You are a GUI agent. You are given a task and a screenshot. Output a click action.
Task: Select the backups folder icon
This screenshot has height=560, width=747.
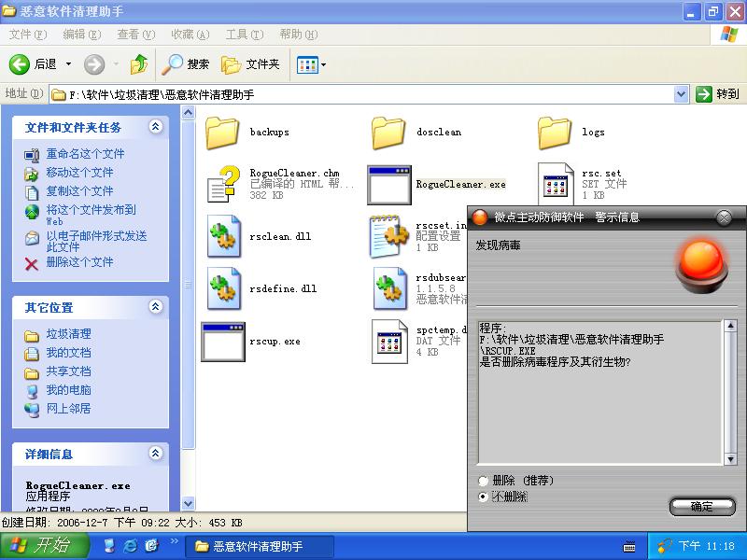pos(222,133)
